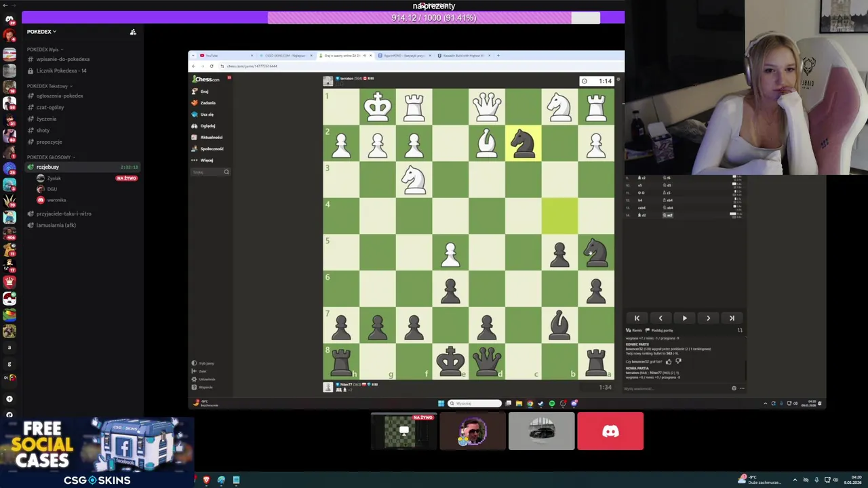Click the game clock showing 1:14
The width and height of the screenshot is (868, 488).
[597, 81]
